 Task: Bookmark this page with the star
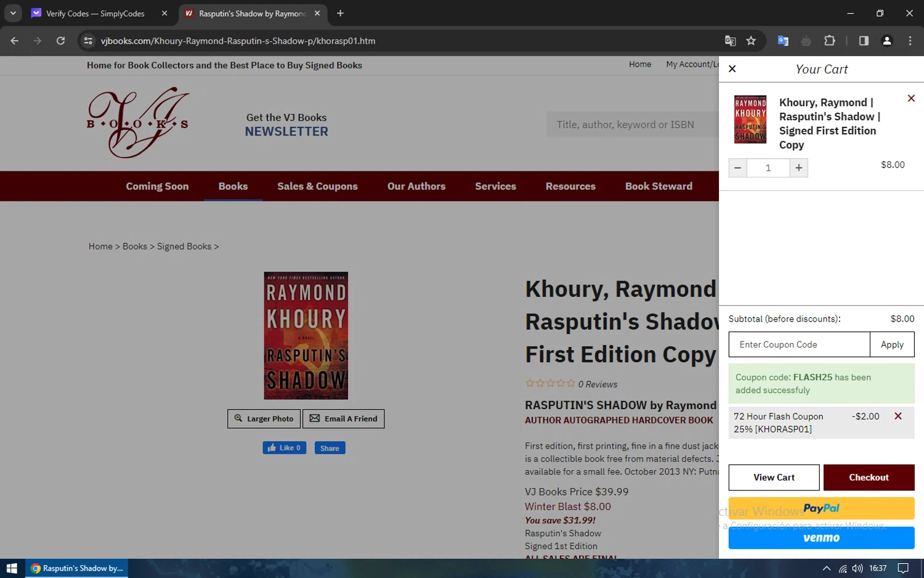pos(751,41)
